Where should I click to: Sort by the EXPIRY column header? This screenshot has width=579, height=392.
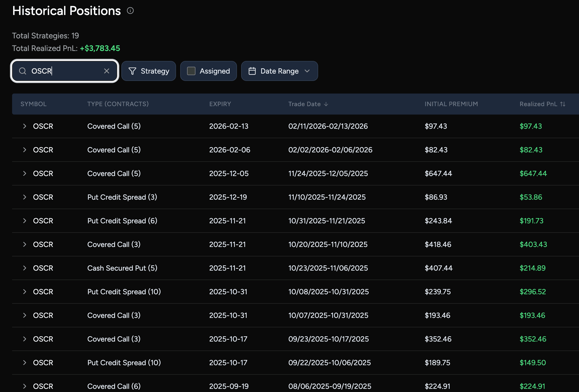[220, 104]
